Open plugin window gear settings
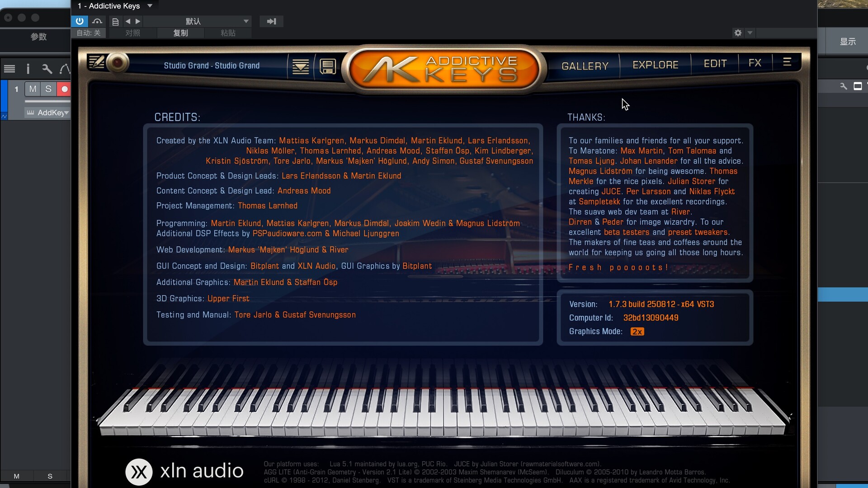 pos(738,33)
